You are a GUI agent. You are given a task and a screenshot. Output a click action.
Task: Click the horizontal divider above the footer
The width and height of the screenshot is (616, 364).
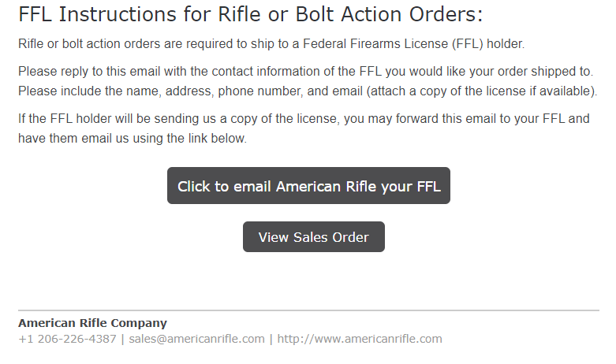308,310
